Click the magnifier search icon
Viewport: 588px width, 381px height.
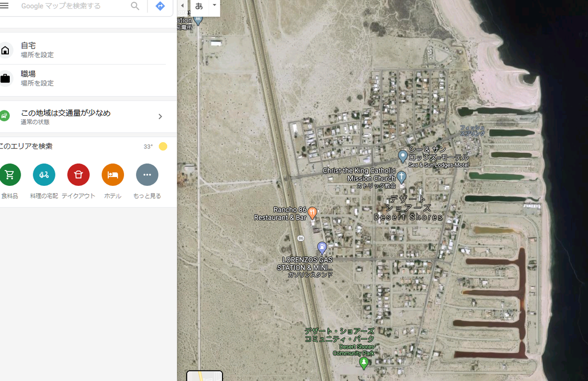coord(135,6)
